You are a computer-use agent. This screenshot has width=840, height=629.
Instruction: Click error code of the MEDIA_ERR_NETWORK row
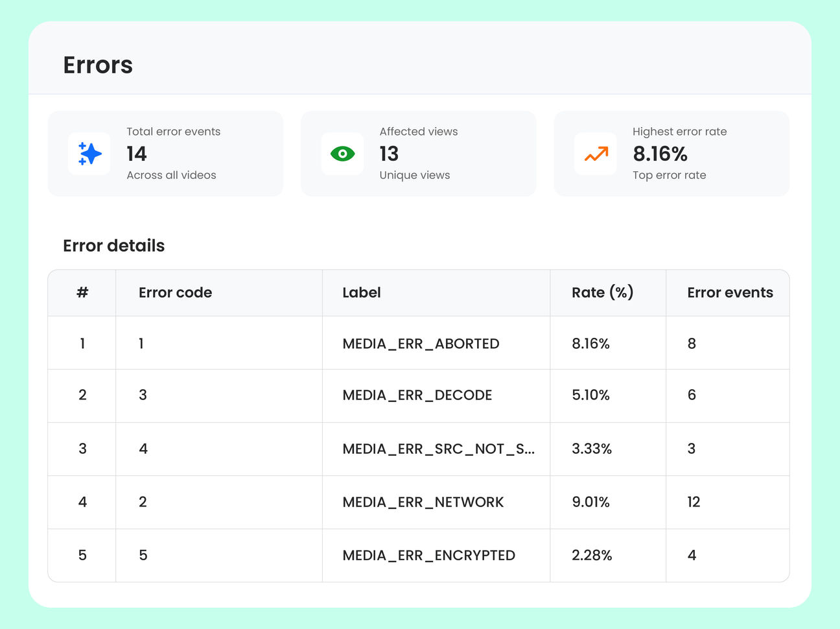(x=143, y=502)
